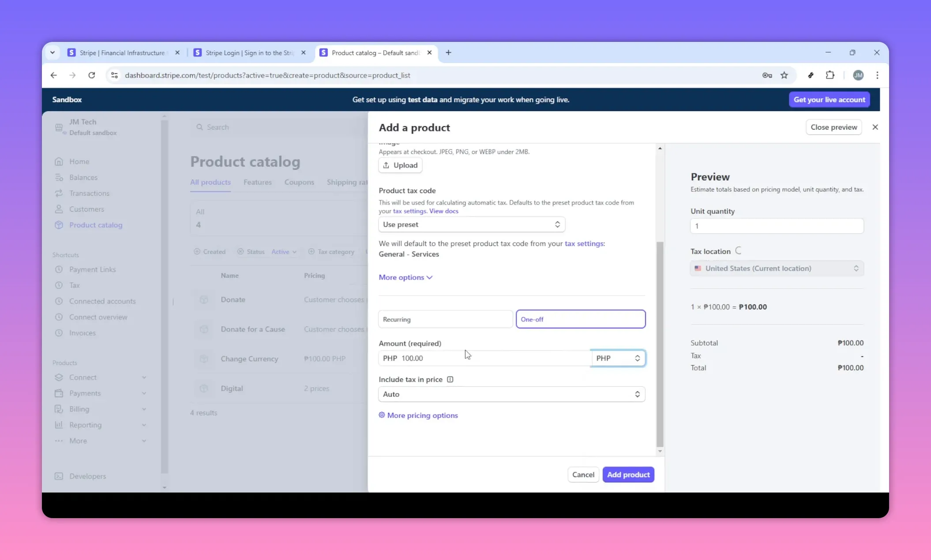
Task: Open the Developers panel icon
Action: click(59, 476)
